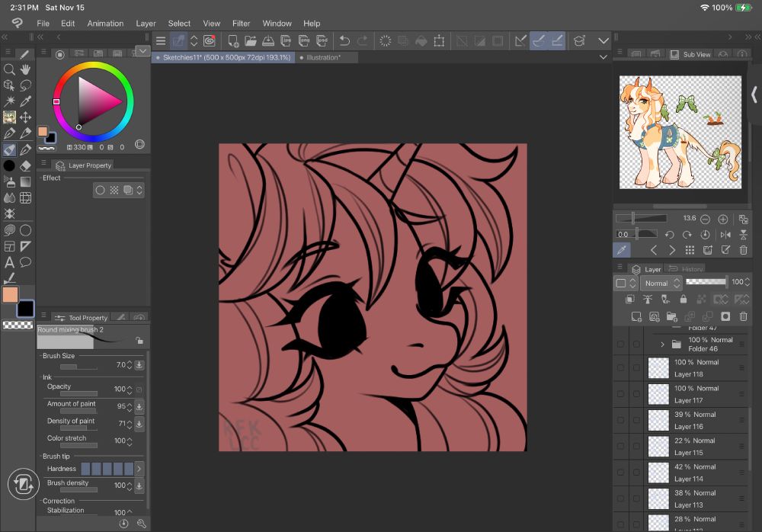Select the Move layer tool
762x532 pixels.
[x=25, y=117]
